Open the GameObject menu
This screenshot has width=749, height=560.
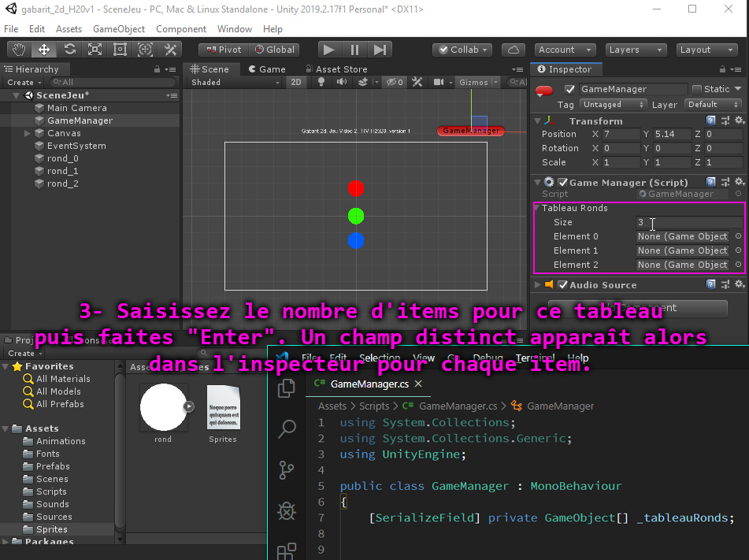point(119,29)
